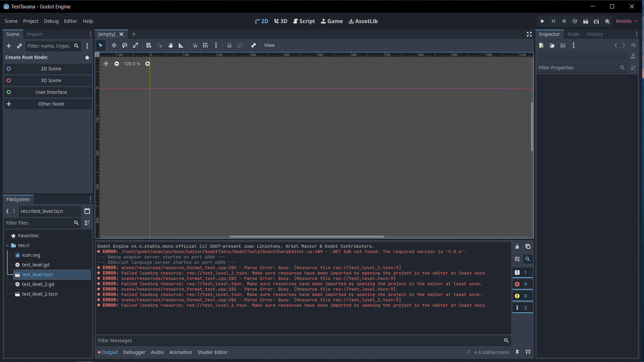Choose Other Node as root
Screen dimensions: 644x362
48,104
